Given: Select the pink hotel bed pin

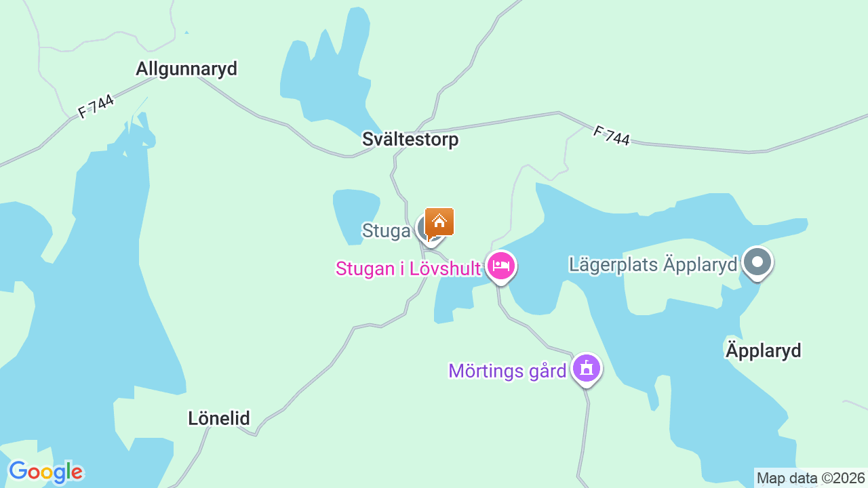Looking at the screenshot, I should pyautogui.click(x=501, y=266).
